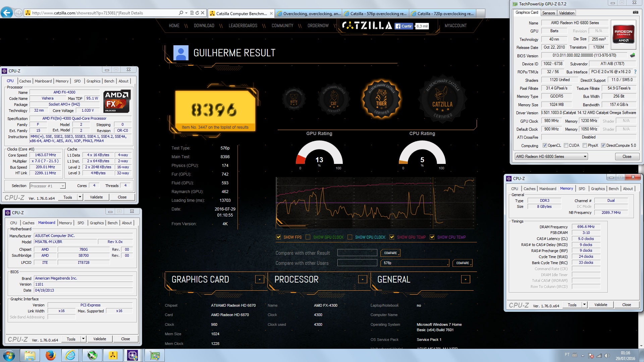Click the Guilherme user avatar icon
Viewport: 644px width, 362px height.
pyautogui.click(x=181, y=53)
